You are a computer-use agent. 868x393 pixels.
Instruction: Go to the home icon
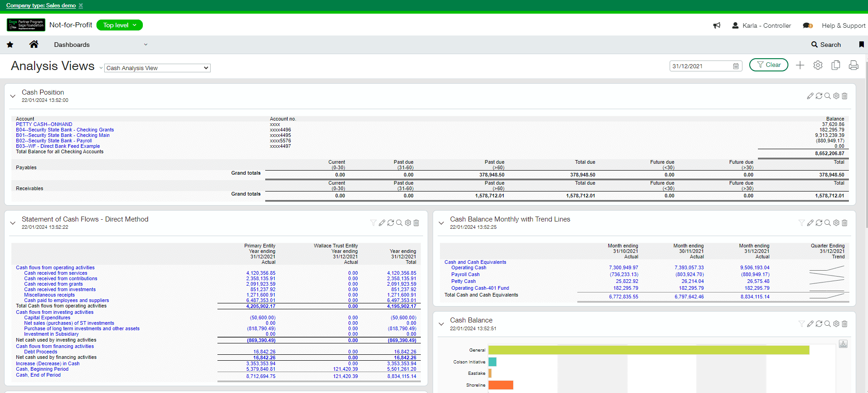[34, 44]
